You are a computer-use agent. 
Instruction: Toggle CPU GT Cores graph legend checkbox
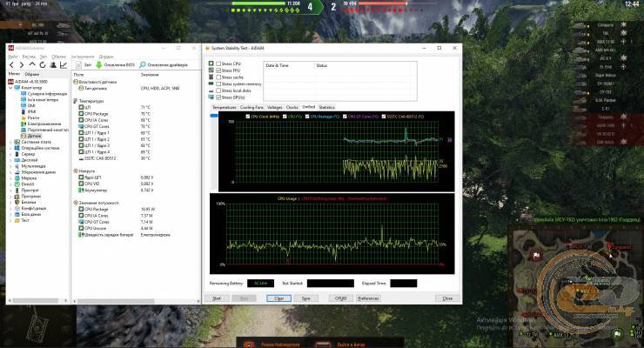pyautogui.click(x=345, y=117)
